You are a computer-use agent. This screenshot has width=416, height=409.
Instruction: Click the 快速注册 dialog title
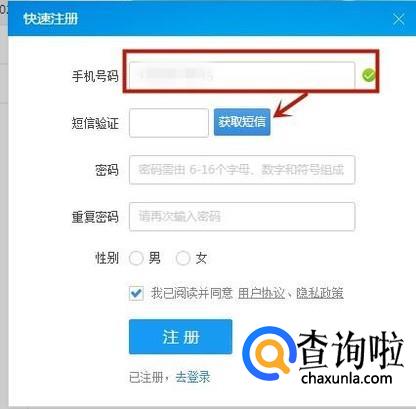pos(51,19)
